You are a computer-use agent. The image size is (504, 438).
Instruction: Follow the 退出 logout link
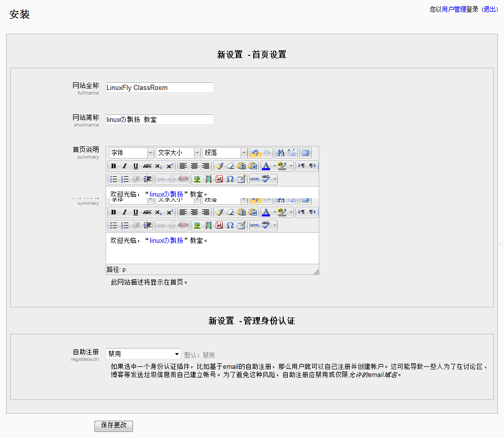click(x=490, y=9)
